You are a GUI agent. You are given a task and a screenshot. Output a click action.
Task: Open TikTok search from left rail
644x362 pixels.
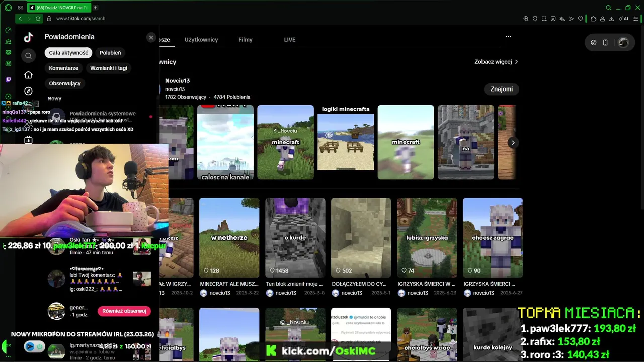coord(28,56)
